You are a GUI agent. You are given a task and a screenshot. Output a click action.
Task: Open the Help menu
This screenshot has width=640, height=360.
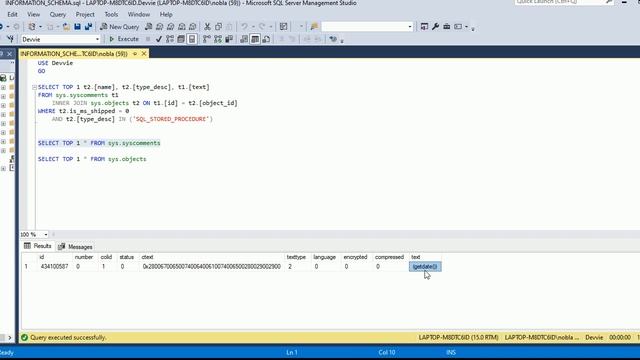[166, 14]
